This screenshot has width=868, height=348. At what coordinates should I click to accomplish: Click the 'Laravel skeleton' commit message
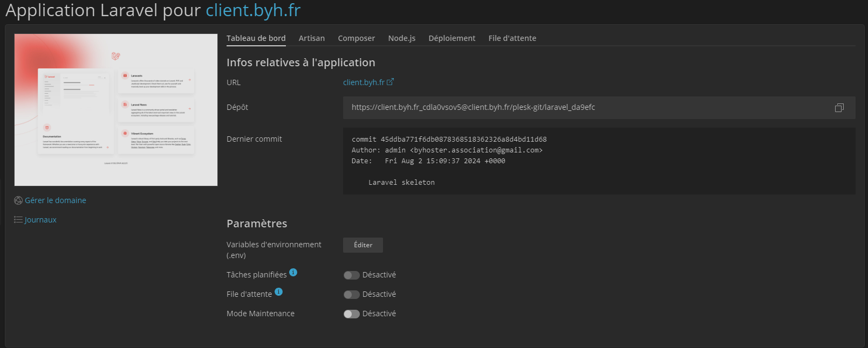(401, 183)
